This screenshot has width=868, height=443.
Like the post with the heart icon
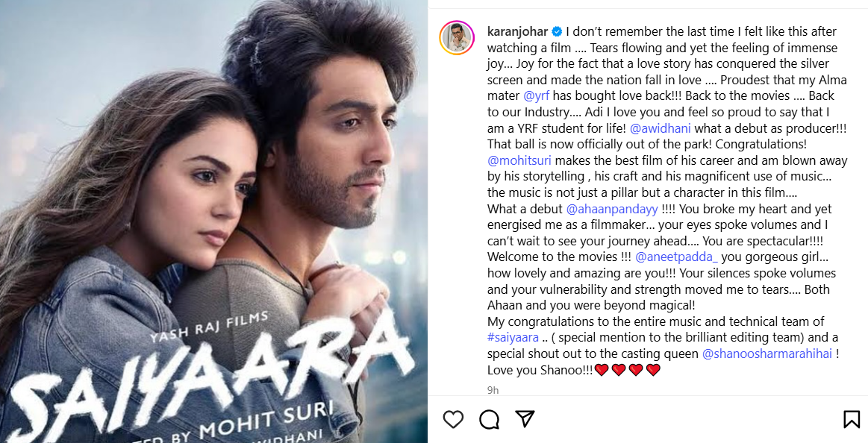point(453,419)
